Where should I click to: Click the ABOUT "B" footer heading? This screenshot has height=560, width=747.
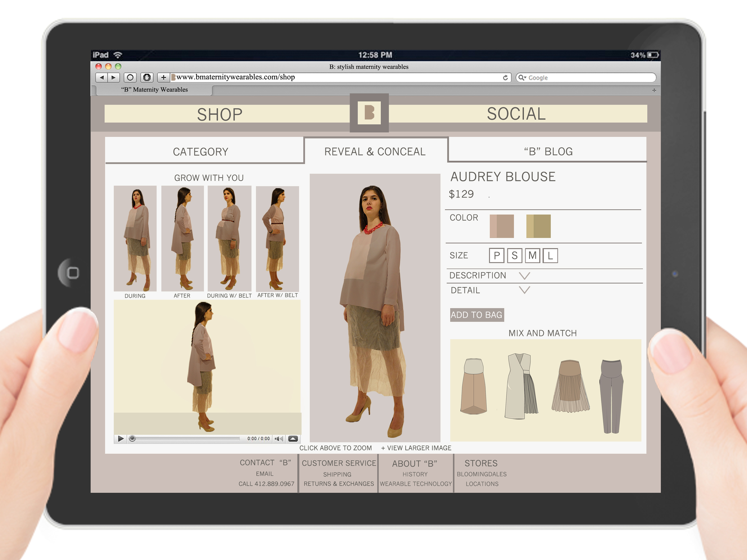point(415,464)
